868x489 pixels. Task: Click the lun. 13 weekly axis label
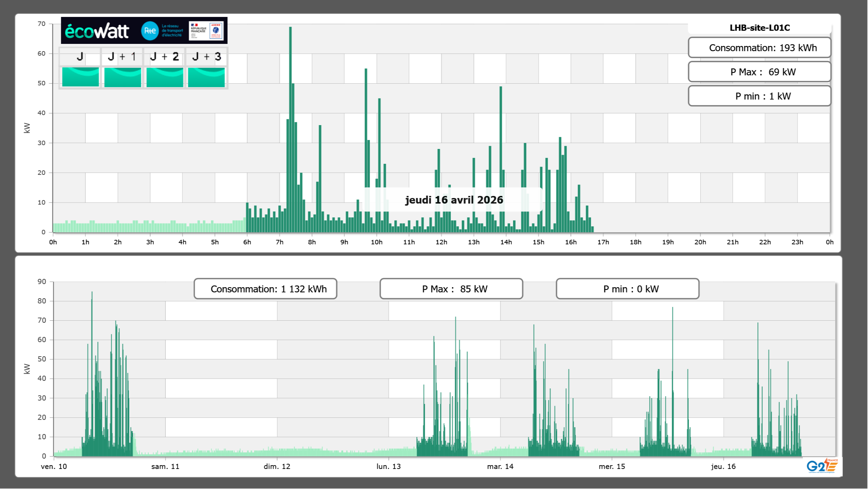389,467
